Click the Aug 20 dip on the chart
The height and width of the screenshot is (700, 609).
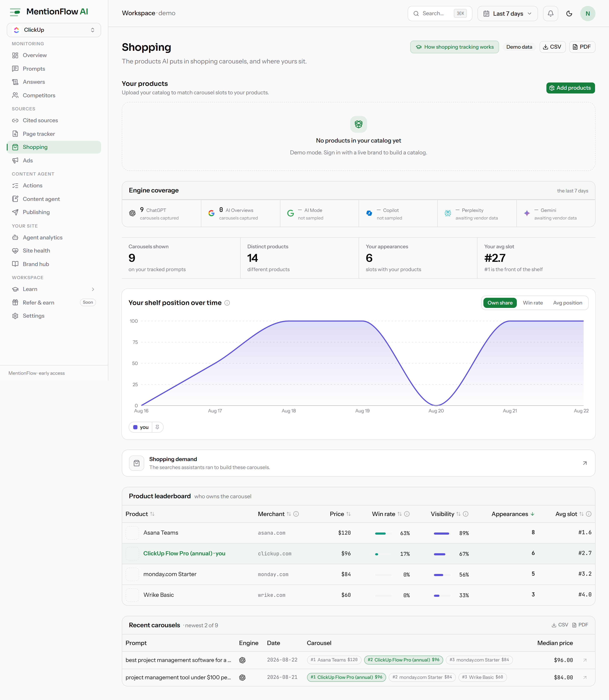pyautogui.click(x=436, y=405)
